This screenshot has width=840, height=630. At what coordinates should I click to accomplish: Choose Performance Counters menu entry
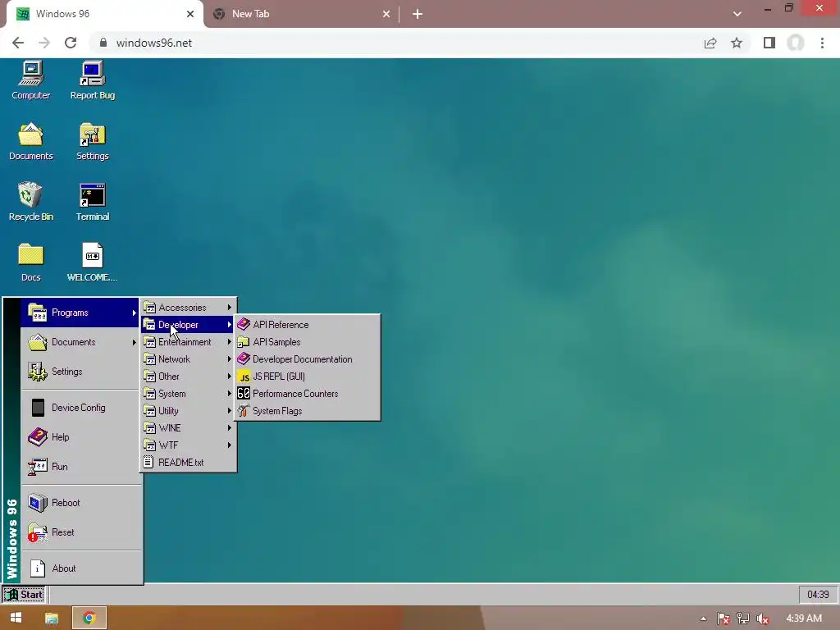(308, 393)
